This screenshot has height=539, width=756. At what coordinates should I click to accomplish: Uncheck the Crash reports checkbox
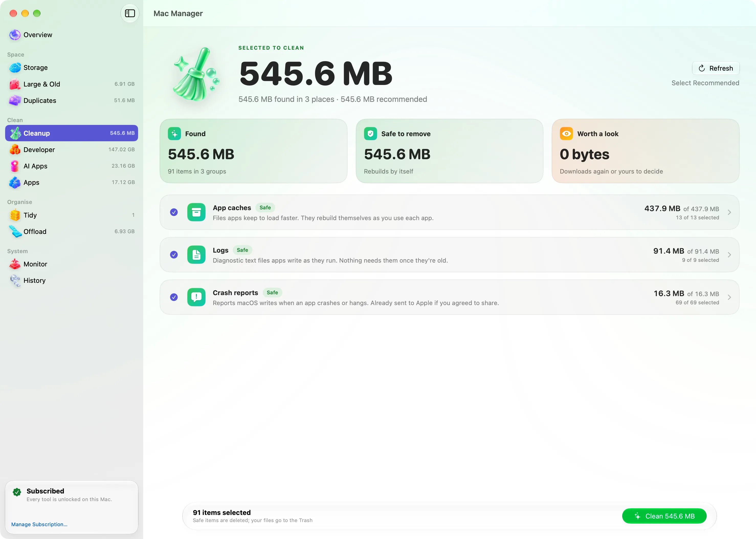(x=174, y=297)
